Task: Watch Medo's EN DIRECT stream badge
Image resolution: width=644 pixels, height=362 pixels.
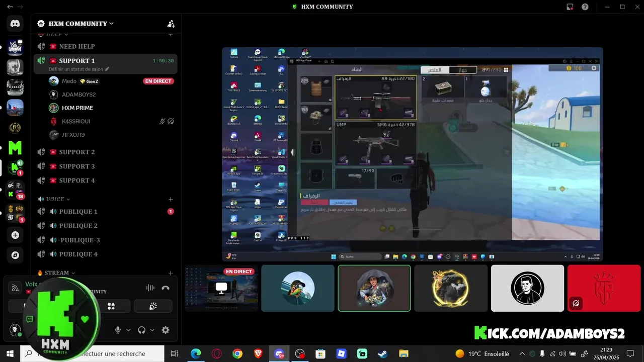Action: (158, 81)
